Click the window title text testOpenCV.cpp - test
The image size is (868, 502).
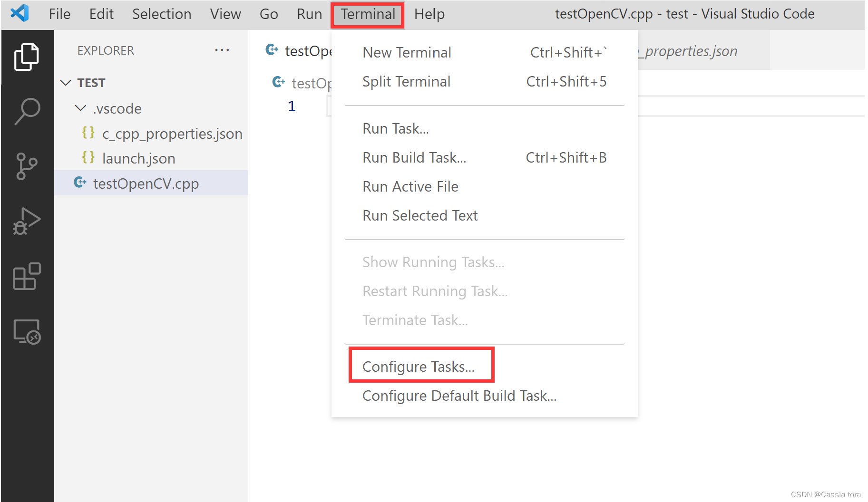tap(622, 14)
